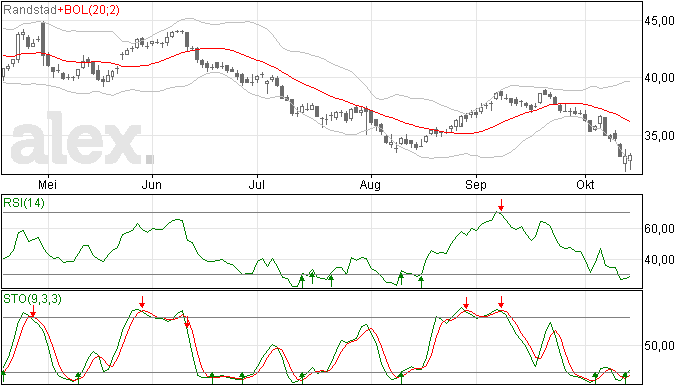690x387 pixels.
Task: Click the 45,00 price axis value
Action: (659, 21)
